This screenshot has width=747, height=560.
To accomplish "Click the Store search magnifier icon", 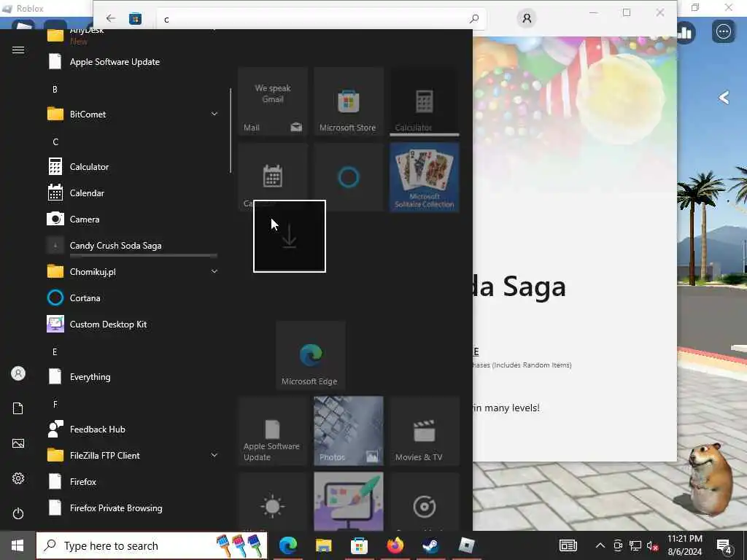I will pyautogui.click(x=474, y=19).
